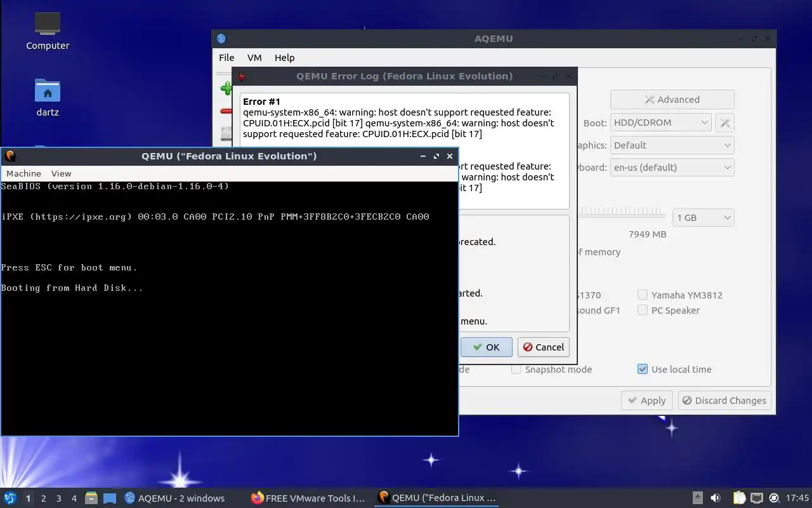
Task: Switch to workspace 4 in the pager
Action: pos(74,498)
